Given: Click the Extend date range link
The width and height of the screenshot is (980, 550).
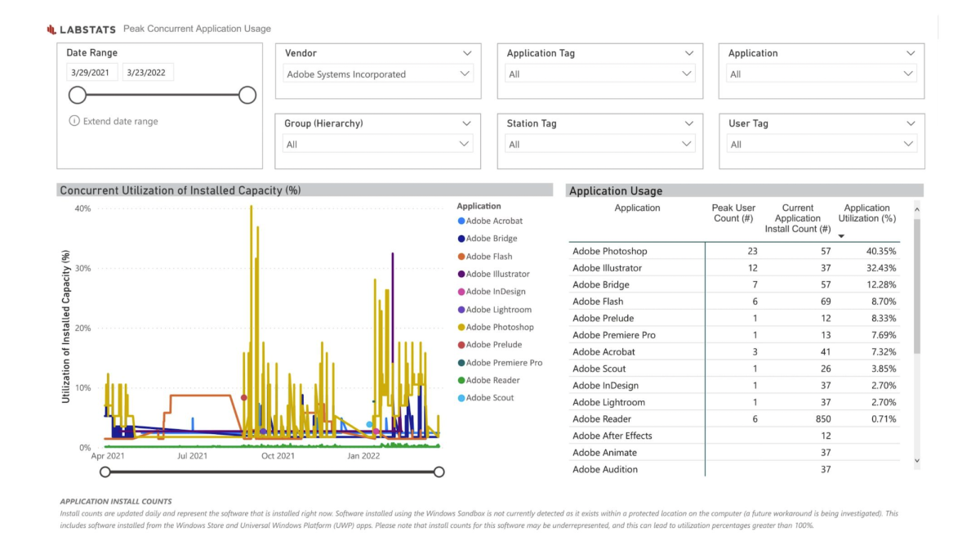Looking at the screenshot, I should [x=120, y=121].
